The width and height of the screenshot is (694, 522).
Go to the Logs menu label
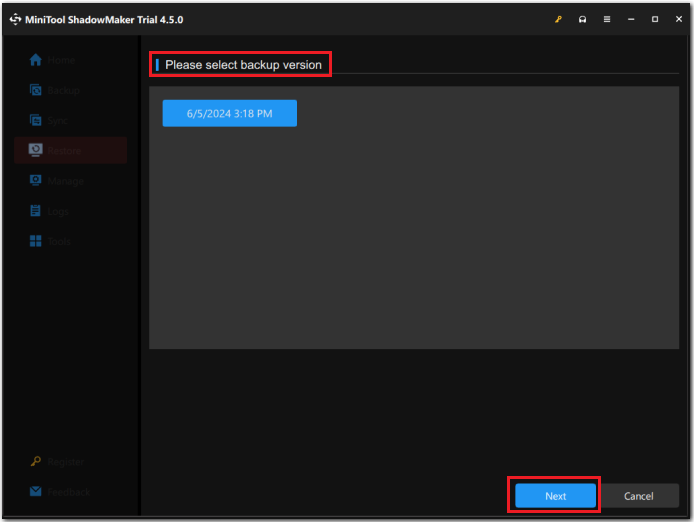[x=58, y=212]
